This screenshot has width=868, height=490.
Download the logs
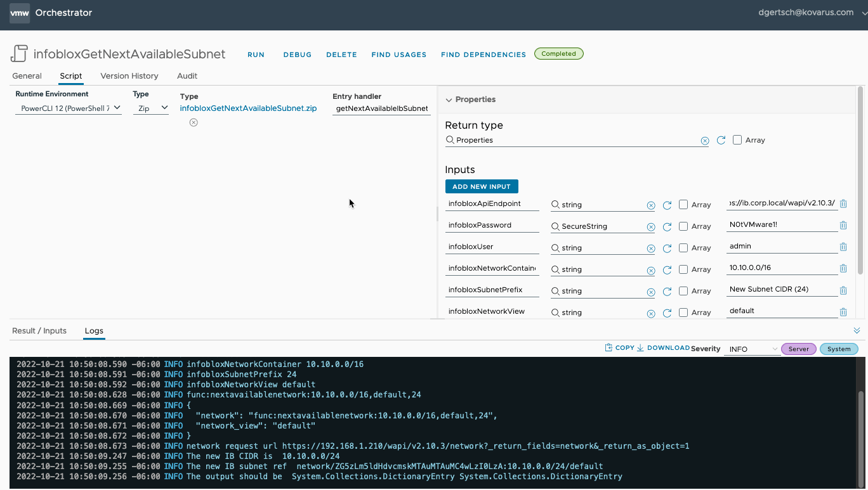click(x=664, y=348)
